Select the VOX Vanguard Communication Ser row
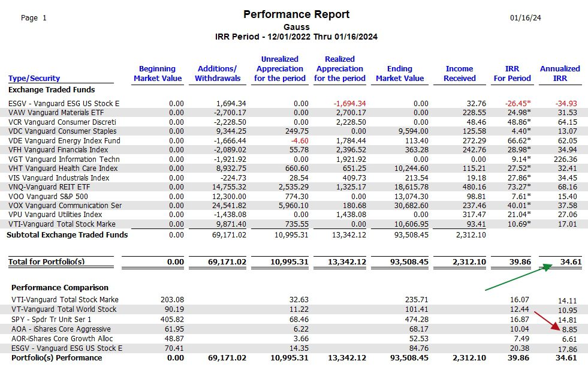The height and width of the screenshot is (367, 588). click(x=294, y=205)
